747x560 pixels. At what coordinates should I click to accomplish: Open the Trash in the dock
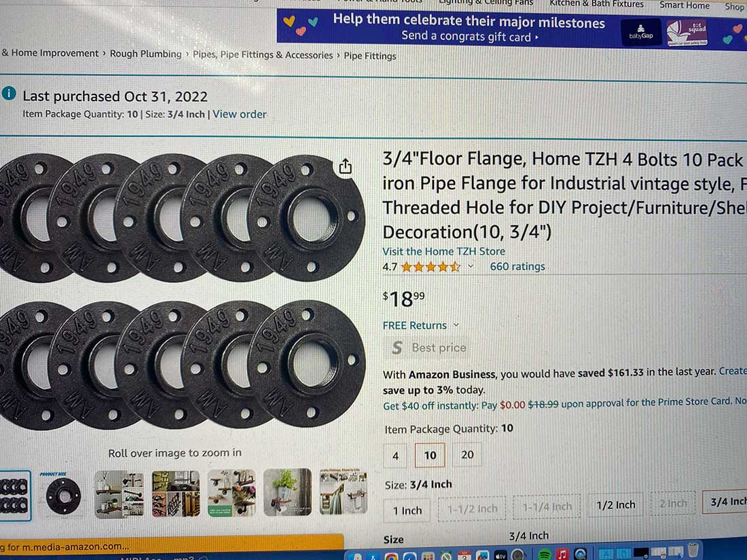tap(693, 550)
